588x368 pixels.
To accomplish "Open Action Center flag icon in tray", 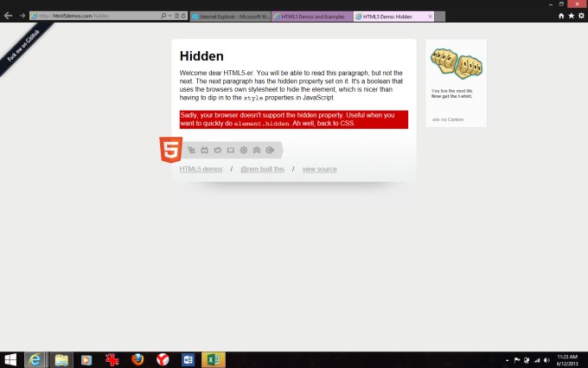I will (x=517, y=360).
